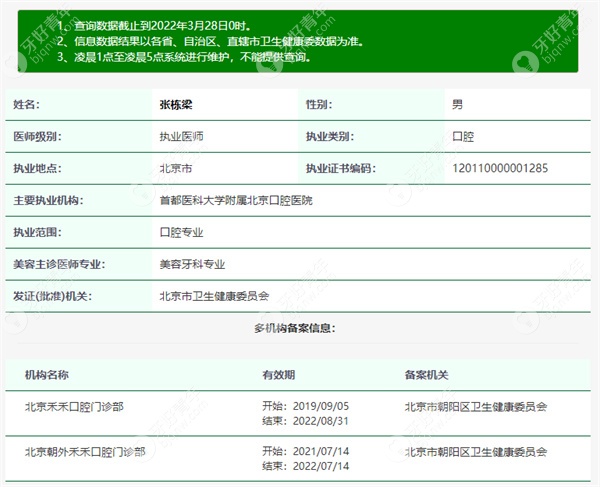Select the value 口腔专业

tap(181, 232)
